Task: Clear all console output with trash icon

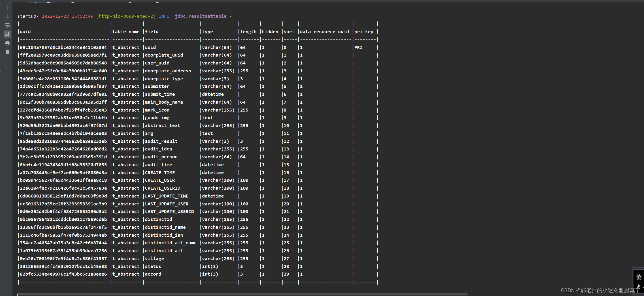Action: [x=7, y=52]
